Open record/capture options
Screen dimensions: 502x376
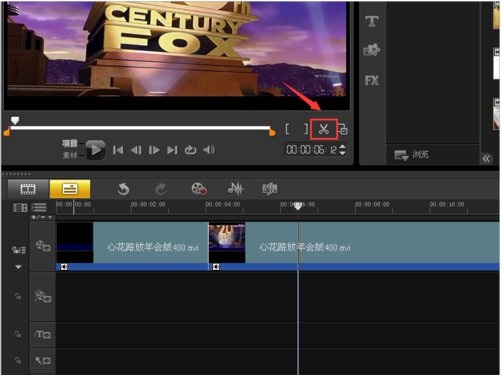tap(199, 189)
